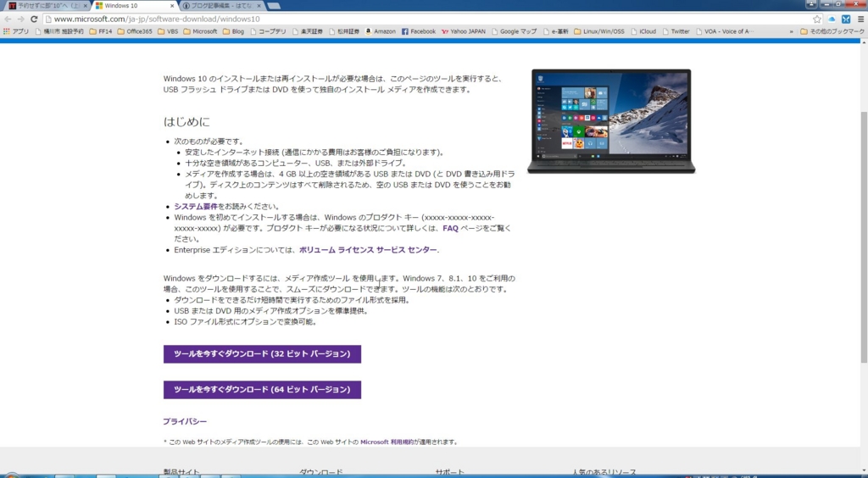Open the 桶川市 施設予約 bookmark

pos(59,31)
